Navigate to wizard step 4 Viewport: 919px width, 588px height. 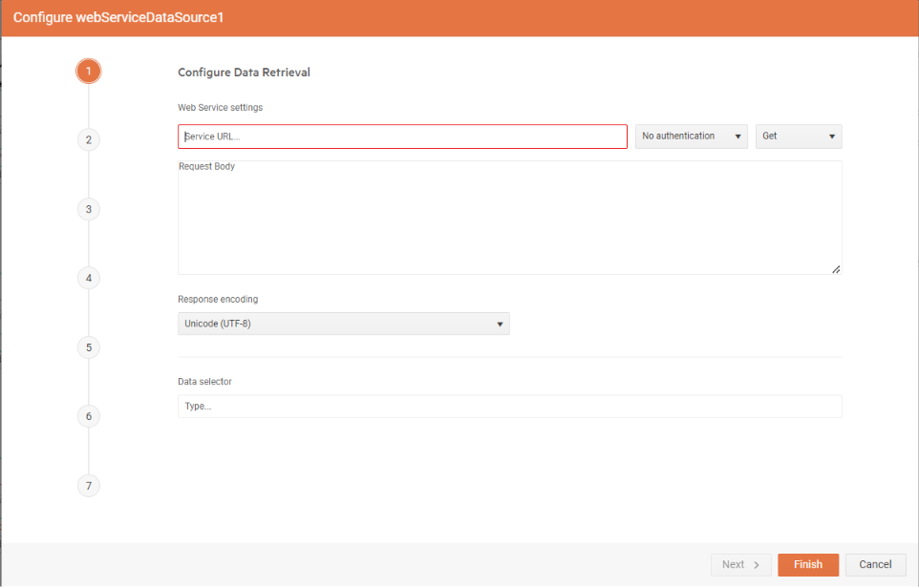pyautogui.click(x=88, y=278)
